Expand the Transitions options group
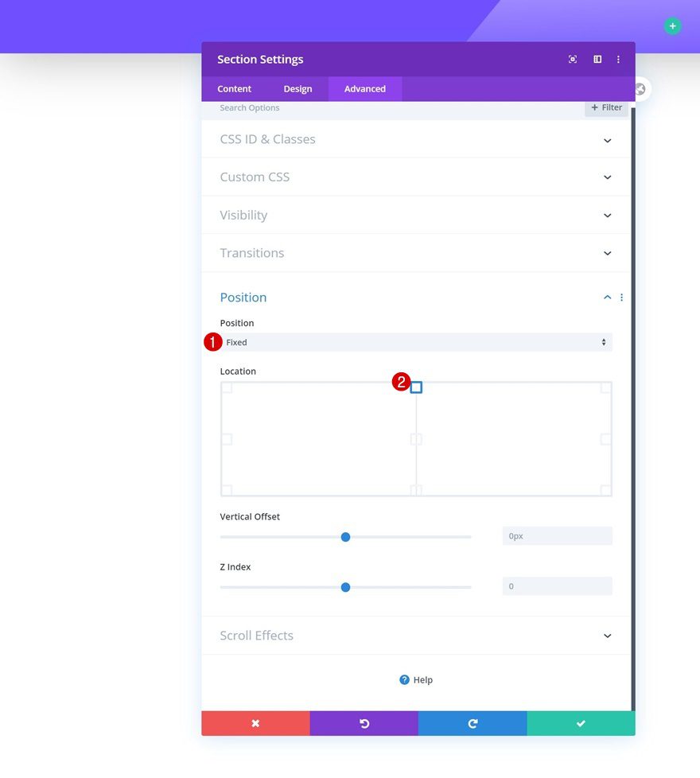700x778 pixels. (416, 253)
